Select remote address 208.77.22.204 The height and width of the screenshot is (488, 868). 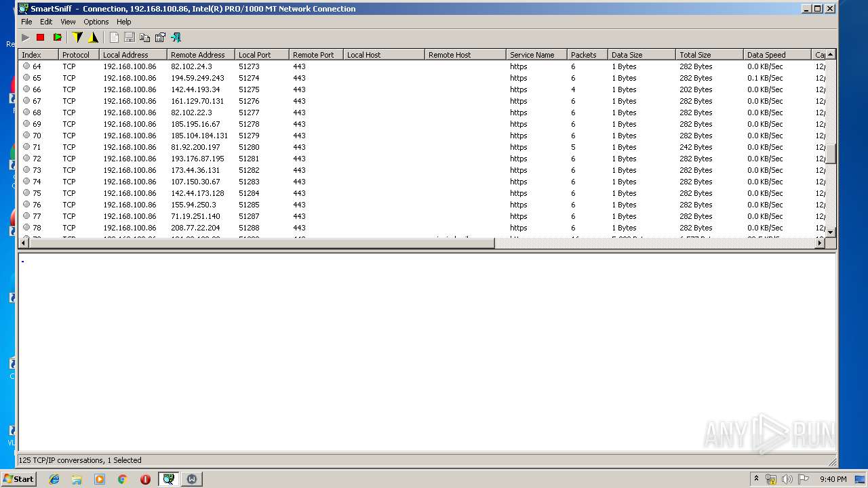195,228
